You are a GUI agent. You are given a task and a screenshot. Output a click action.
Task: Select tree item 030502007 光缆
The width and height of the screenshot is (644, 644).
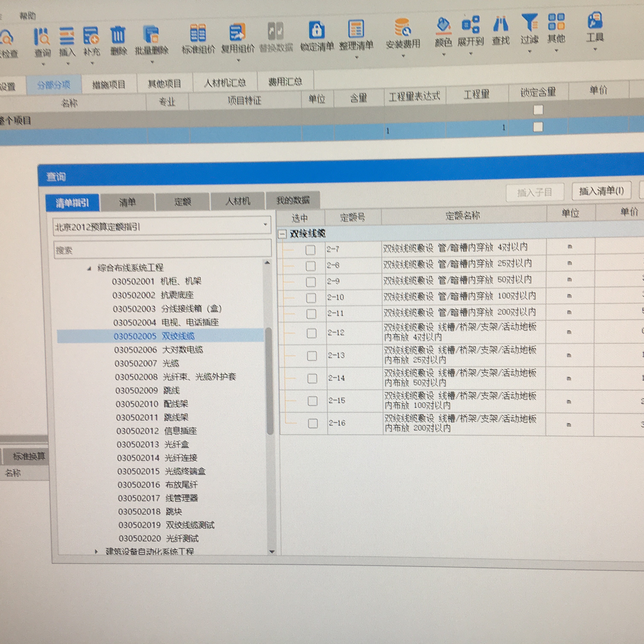(x=147, y=363)
